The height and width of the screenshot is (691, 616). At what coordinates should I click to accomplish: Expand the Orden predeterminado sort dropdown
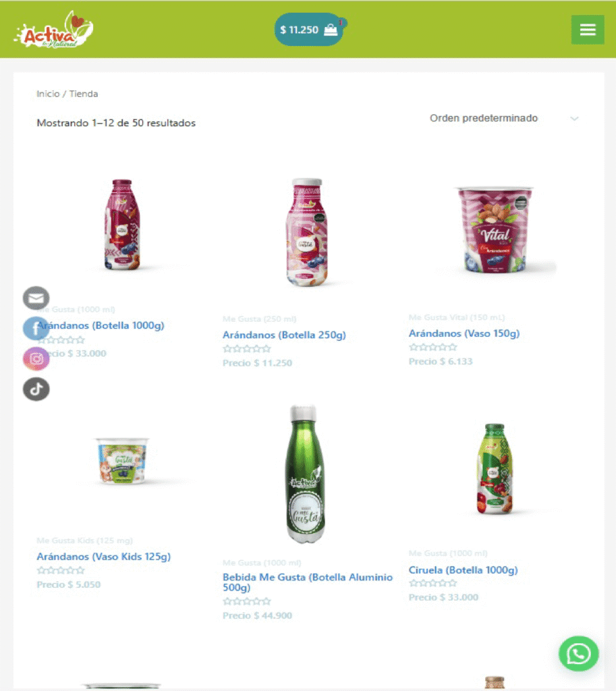coord(504,118)
